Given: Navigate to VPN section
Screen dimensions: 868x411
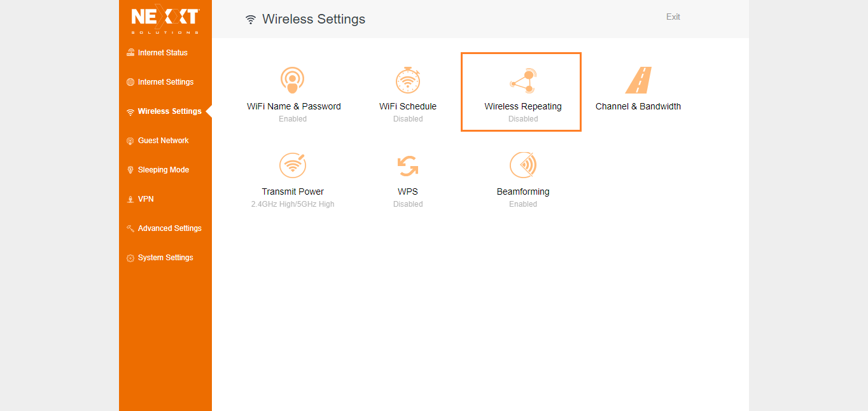Looking at the screenshot, I should (146, 199).
